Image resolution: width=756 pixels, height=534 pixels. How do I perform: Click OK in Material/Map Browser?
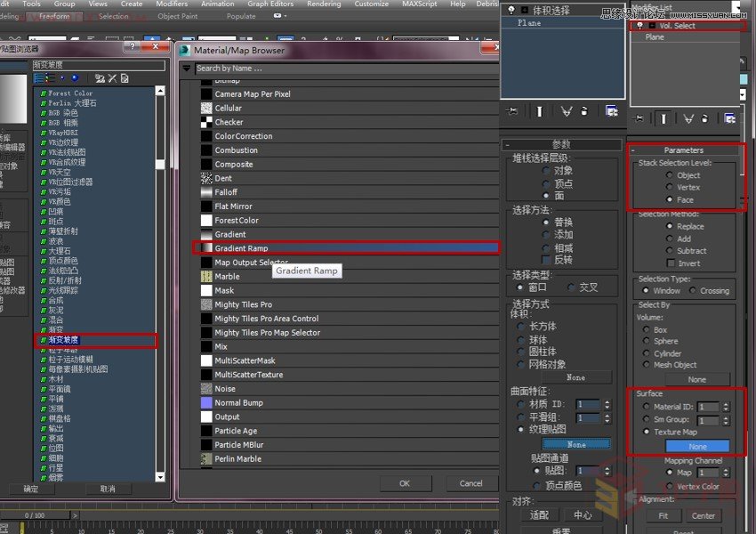tap(404, 483)
